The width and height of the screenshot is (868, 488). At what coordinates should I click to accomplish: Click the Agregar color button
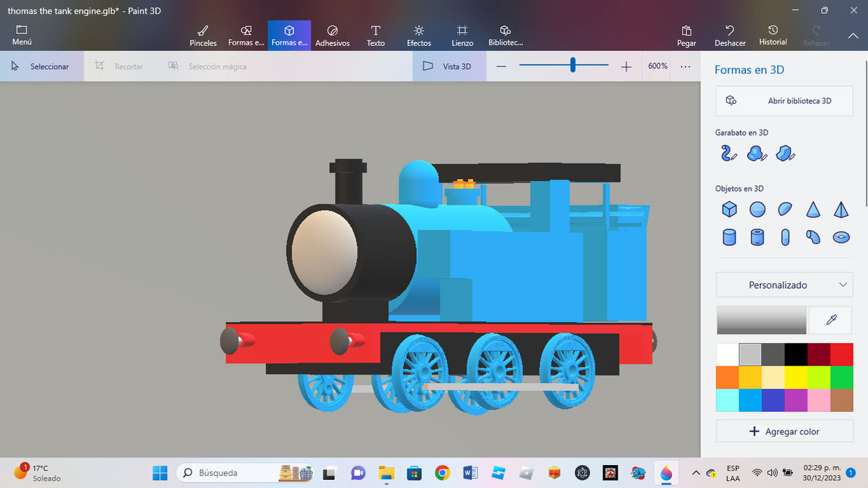tap(784, 431)
